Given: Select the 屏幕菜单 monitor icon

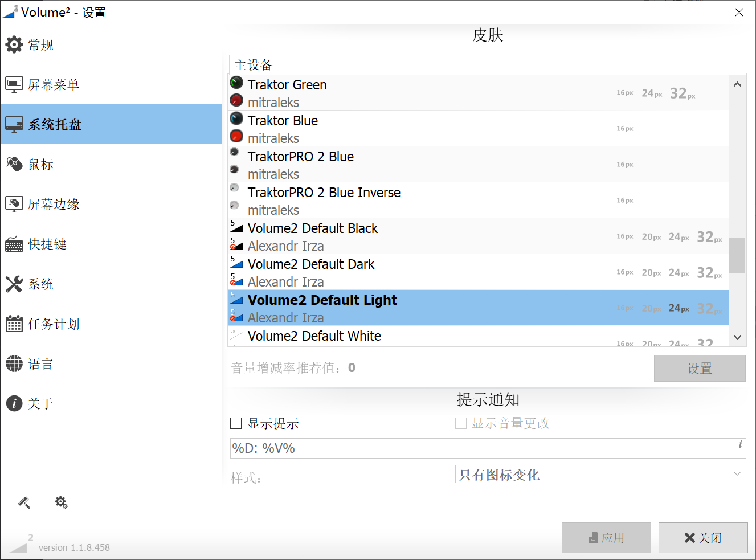Looking at the screenshot, I should pos(14,84).
